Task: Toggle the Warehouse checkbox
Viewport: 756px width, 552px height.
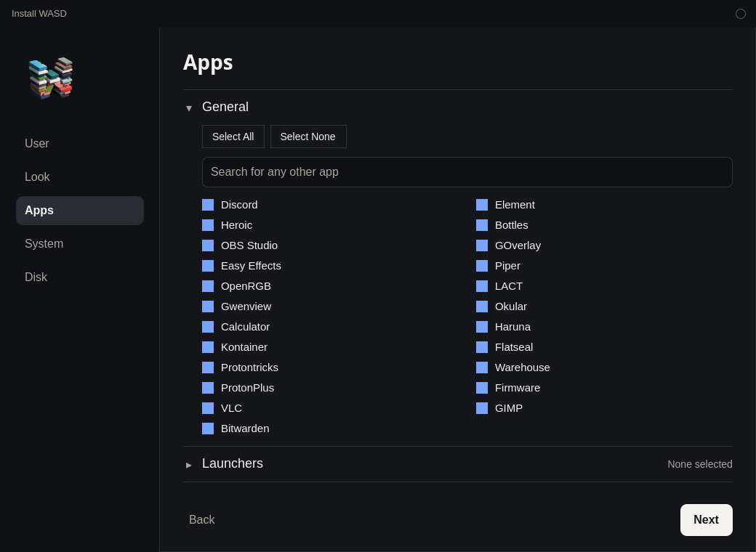Action: [482, 368]
